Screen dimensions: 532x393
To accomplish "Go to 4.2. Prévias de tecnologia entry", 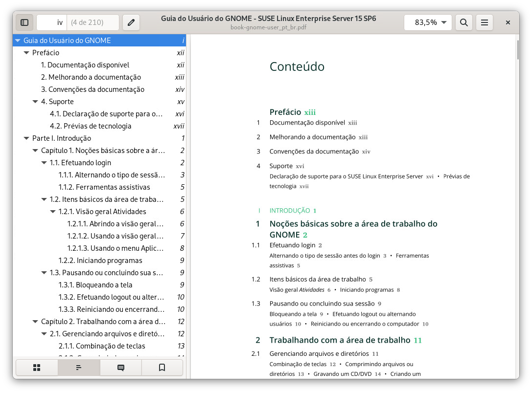I will pos(99,126).
